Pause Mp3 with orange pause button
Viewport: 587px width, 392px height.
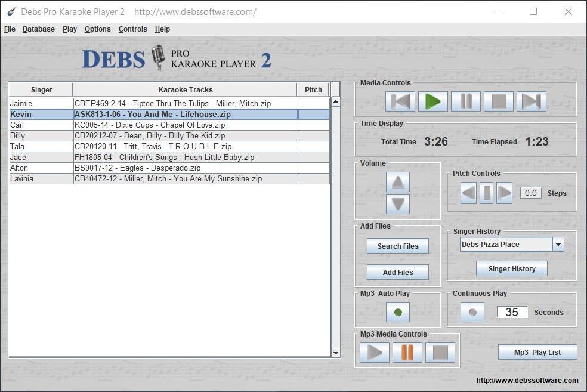click(x=407, y=352)
